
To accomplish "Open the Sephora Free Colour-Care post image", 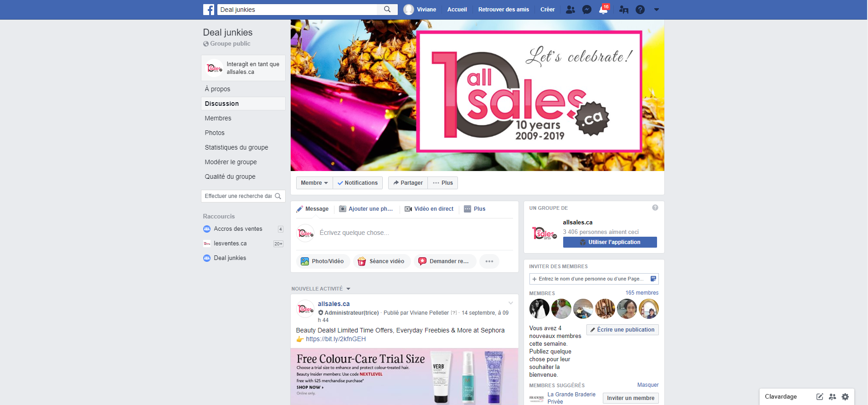I will coord(405,377).
